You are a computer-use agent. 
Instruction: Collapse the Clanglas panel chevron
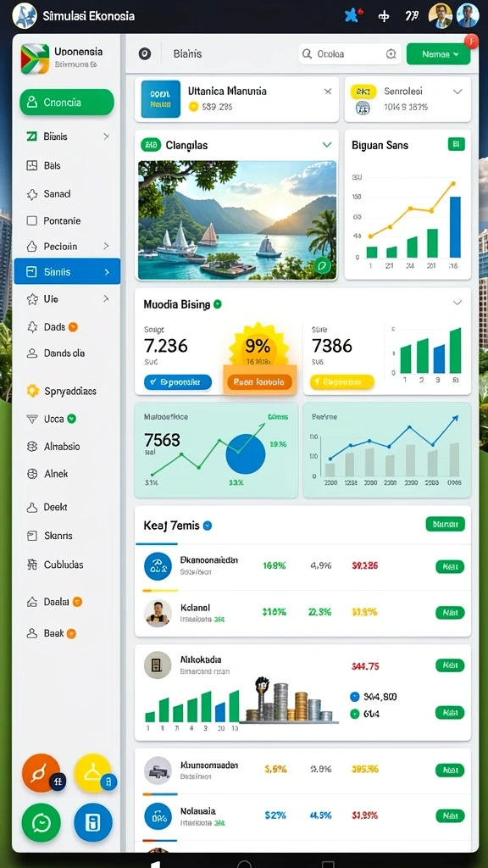click(327, 145)
